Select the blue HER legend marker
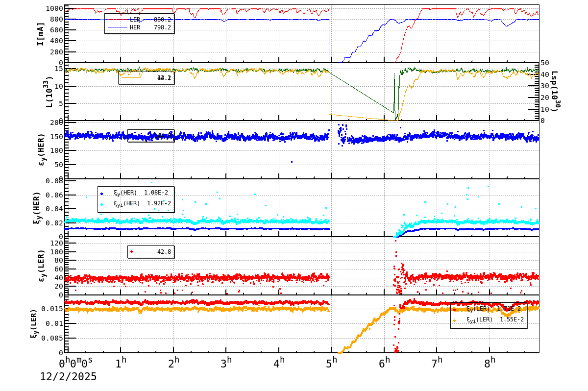 (118, 27)
